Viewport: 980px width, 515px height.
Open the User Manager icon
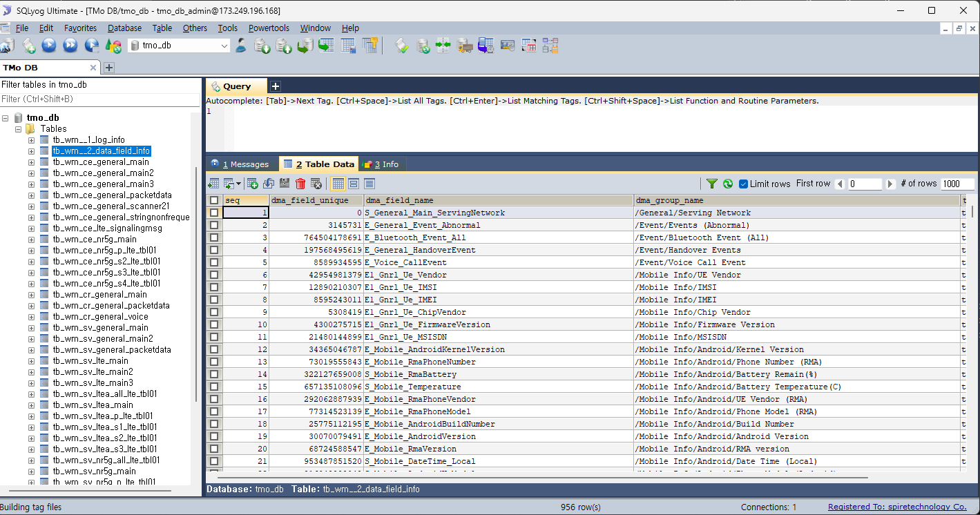click(241, 46)
